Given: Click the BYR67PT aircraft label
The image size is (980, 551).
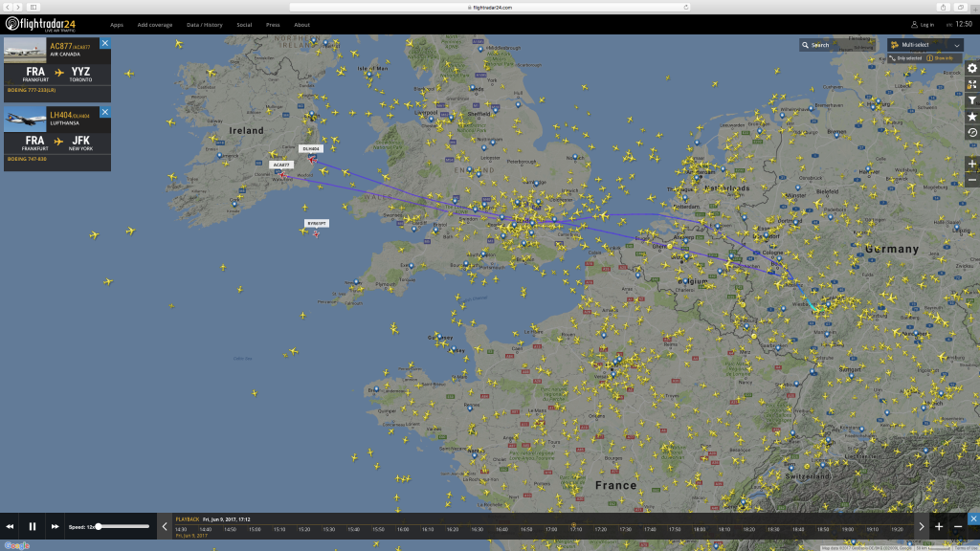Looking at the screenshot, I should coord(316,223).
